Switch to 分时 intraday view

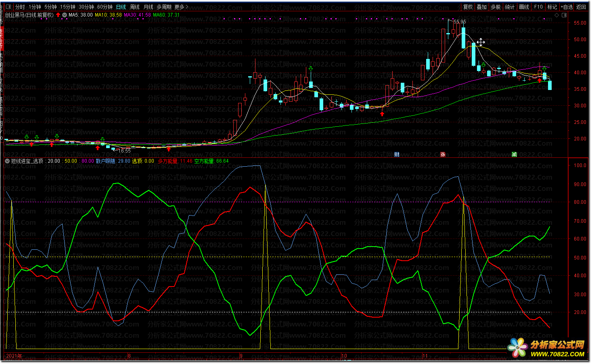click(x=20, y=7)
